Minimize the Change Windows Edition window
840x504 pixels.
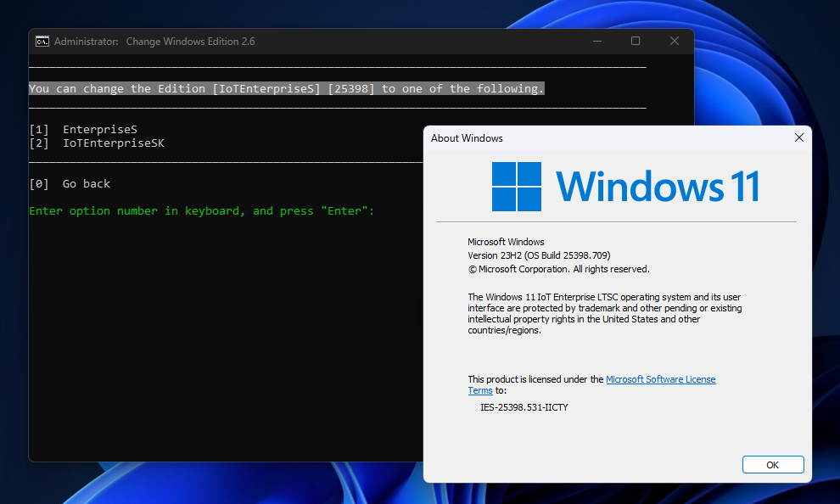tap(596, 42)
